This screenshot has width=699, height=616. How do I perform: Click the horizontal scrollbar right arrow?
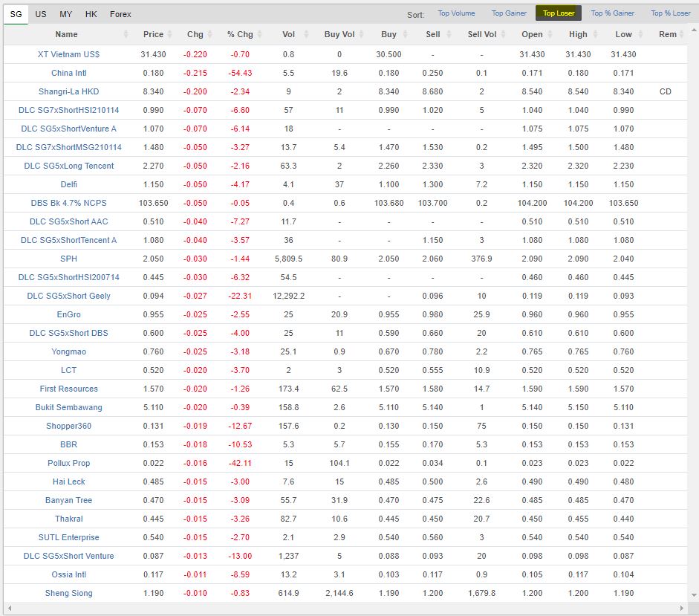682,608
